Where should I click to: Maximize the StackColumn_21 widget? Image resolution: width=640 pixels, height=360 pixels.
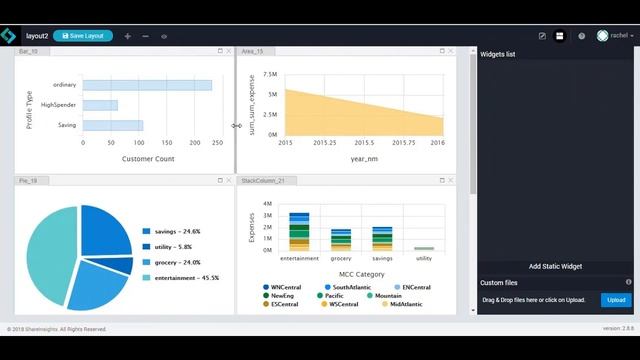tap(442, 180)
